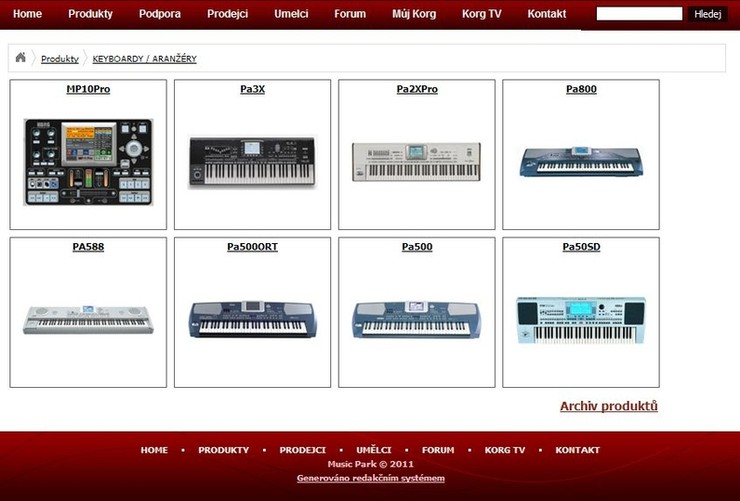Screen dimensions: 740x501
Task: Click HOME in the footer navigation
Action: pos(154,450)
